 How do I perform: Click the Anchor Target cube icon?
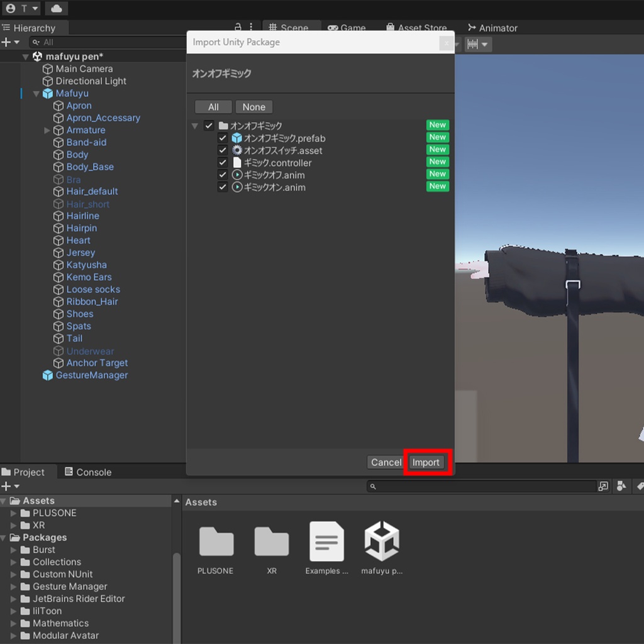click(58, 363)
